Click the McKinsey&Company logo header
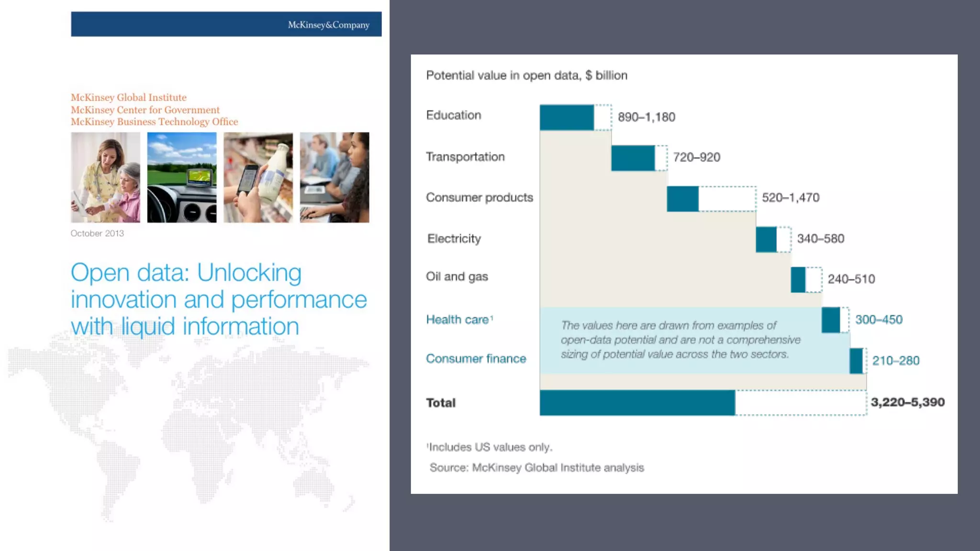Viewport: 980px width, 551px height. pyautogui.click(x=328, y=25)
